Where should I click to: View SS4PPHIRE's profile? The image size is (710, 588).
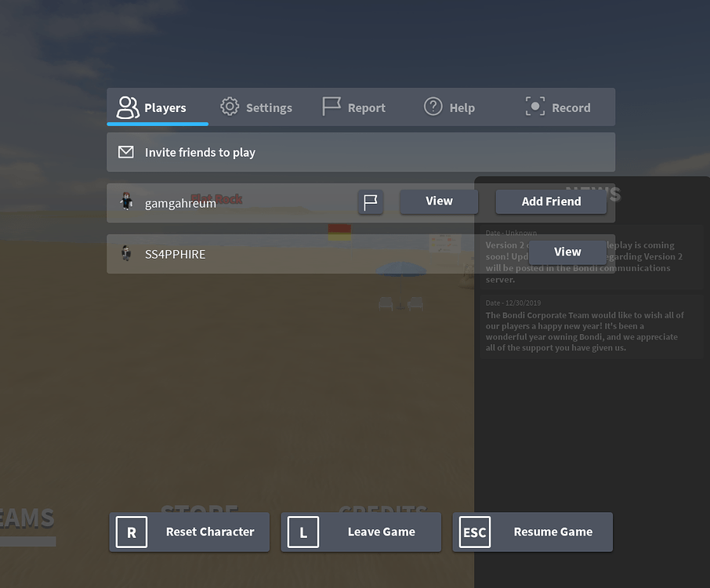[x=567, y=252]
